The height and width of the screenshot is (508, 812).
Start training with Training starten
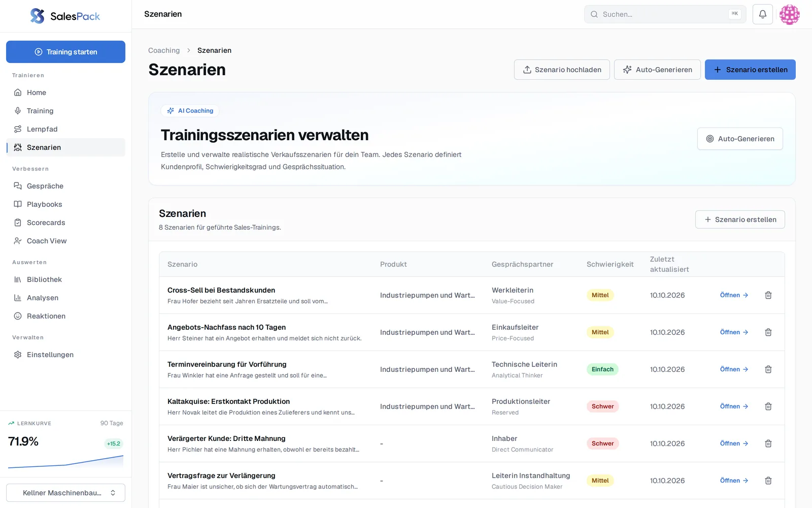65,52
